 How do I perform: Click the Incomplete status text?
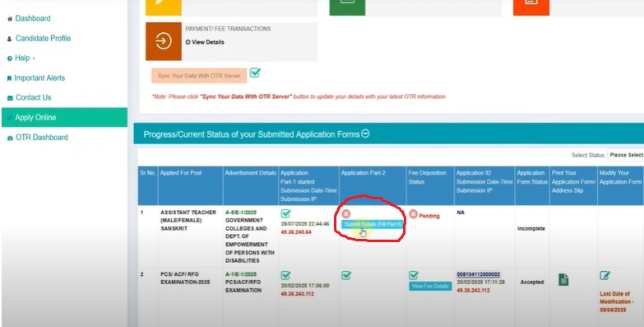(x=531, y=229)
